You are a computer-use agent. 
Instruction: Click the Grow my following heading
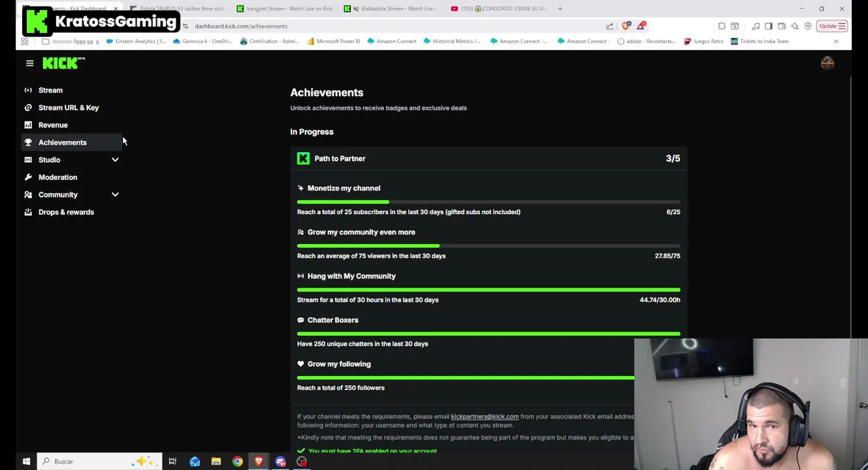click(x=339, y=364)
